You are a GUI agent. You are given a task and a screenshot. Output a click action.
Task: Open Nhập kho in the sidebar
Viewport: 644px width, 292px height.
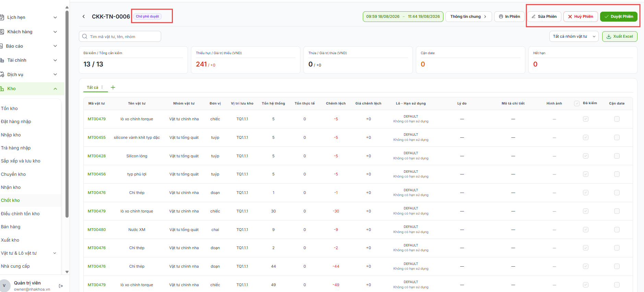(11, 135)
